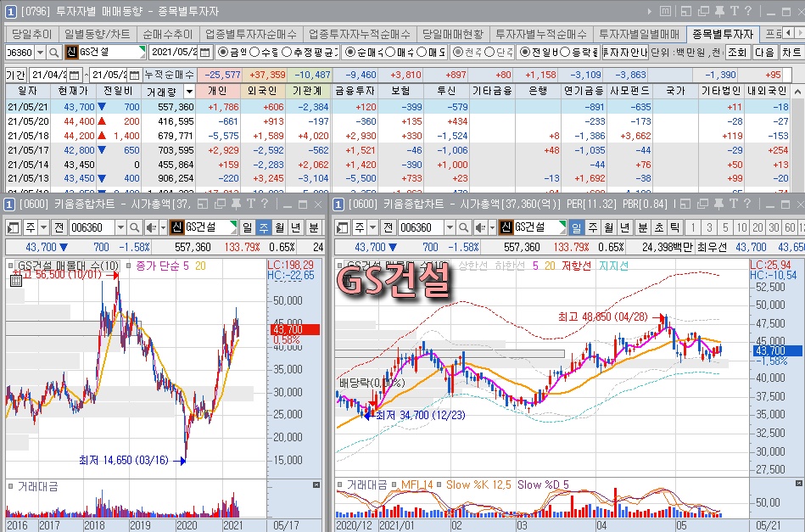Open stock code dropdown in top window
The width and height of the screenshot is (805, 532).
click(x=41, y=53)
